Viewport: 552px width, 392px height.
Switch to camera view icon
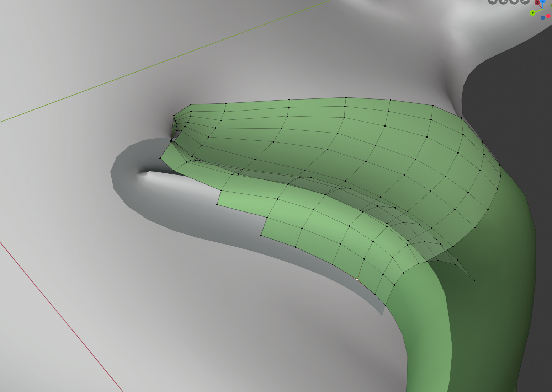(503, 1)
